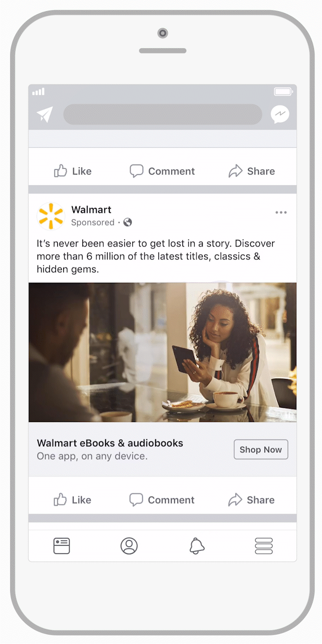Screen dimensions: 322x644
Task: Switch to the News Feed tab icon
Action: [61, 546]
